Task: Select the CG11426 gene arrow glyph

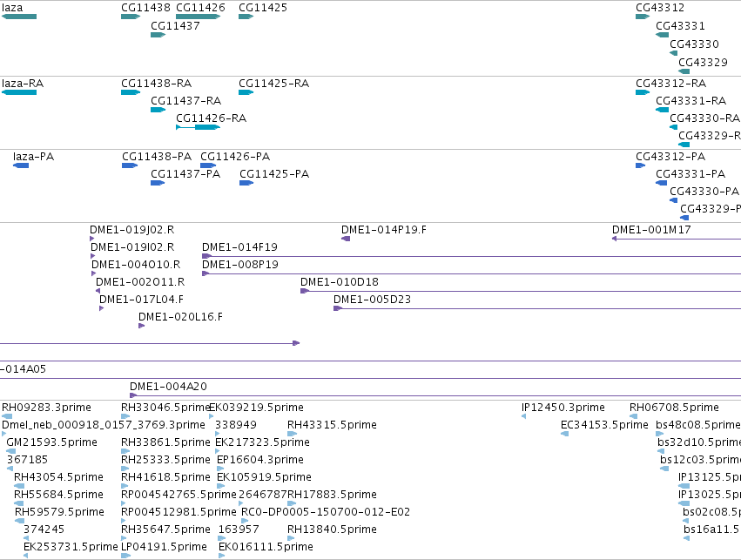Action: (198, 17)
